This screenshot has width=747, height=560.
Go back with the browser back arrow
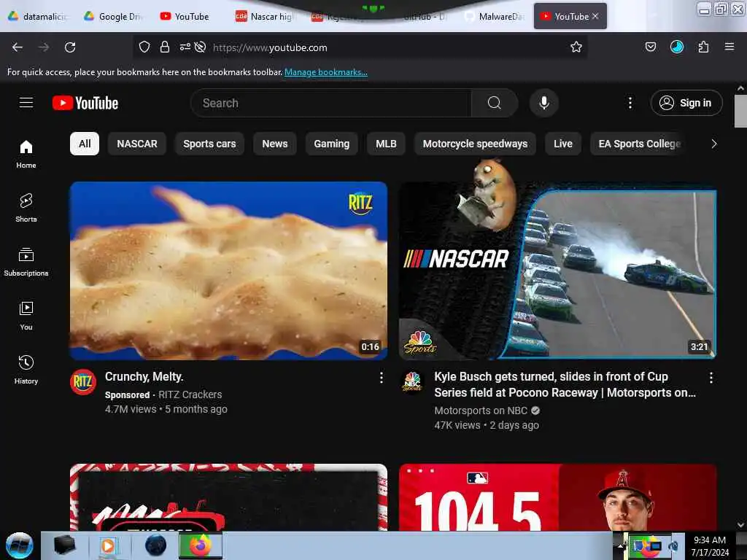point(18,47)
